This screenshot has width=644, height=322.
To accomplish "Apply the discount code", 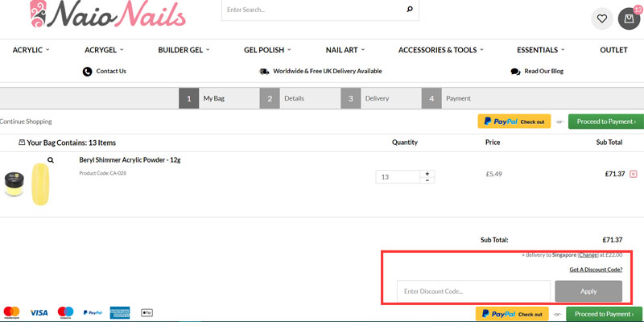I will tap(588, 291).
